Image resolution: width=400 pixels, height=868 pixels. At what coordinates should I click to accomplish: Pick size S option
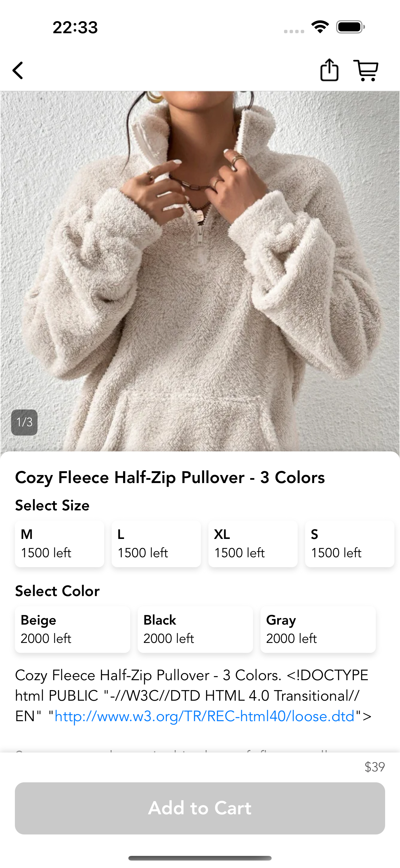tap(349, 544)
